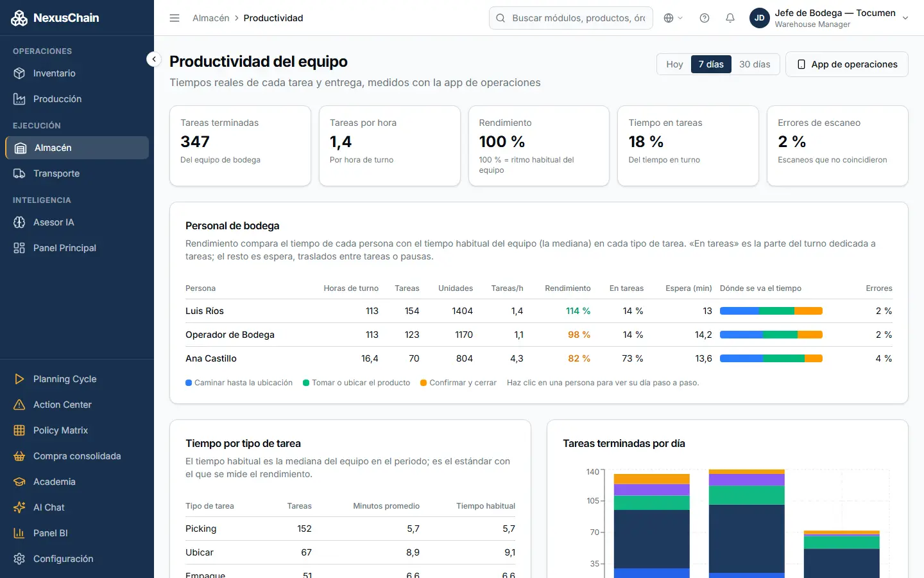The height and width of the screenshot is (578, 924).
Task: Select the Hoy time range
Action: click(x=674, y=64)
